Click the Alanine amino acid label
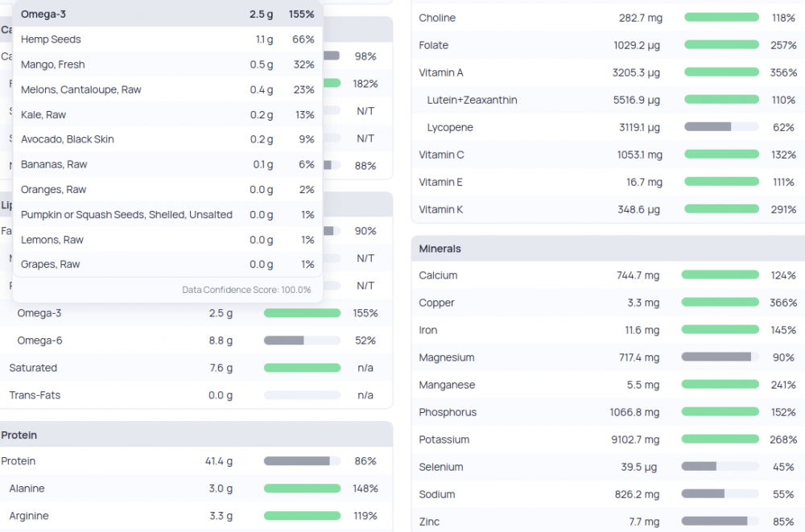805x532 pixels. pos(27,489)
